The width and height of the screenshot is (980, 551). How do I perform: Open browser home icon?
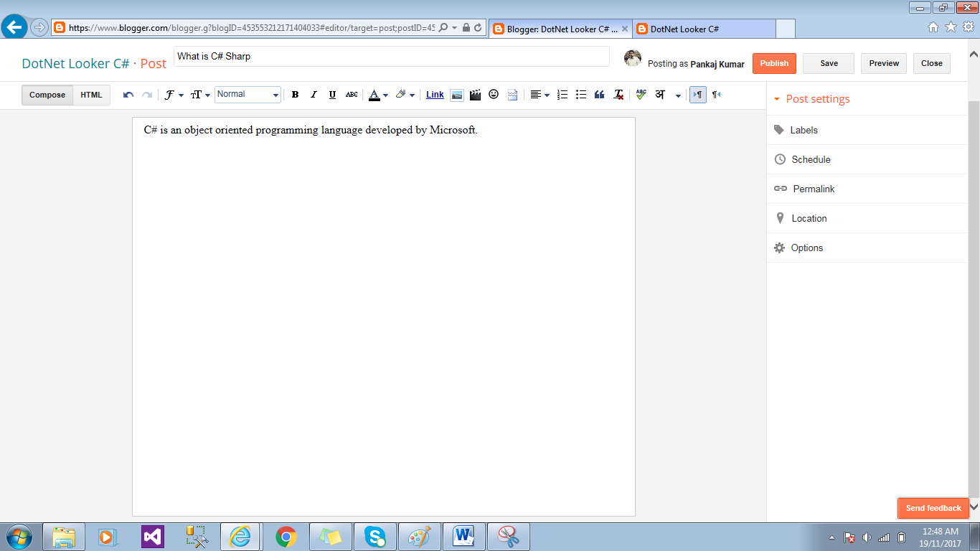(x=933, y=27)
